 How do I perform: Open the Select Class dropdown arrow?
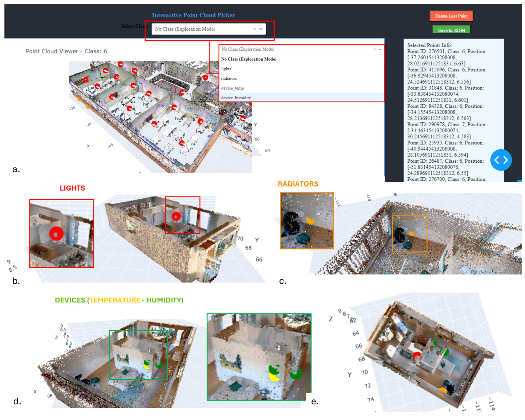[x=261, y=29]
